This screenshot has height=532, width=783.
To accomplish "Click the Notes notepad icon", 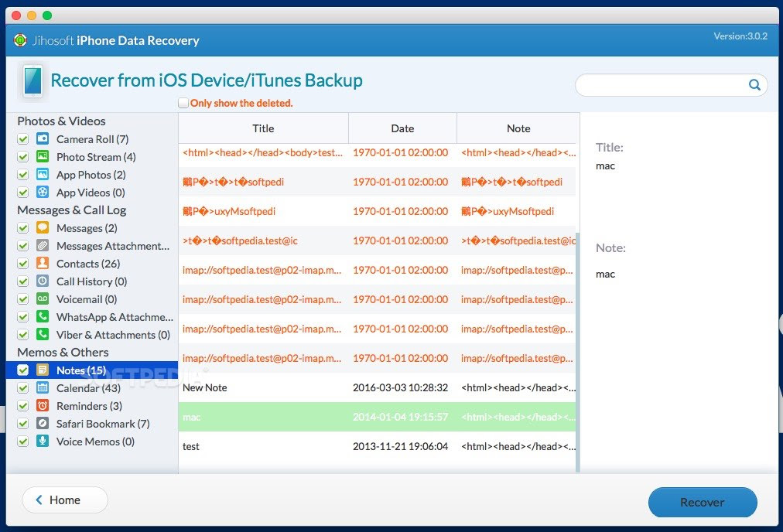I will tap(43, 370).
